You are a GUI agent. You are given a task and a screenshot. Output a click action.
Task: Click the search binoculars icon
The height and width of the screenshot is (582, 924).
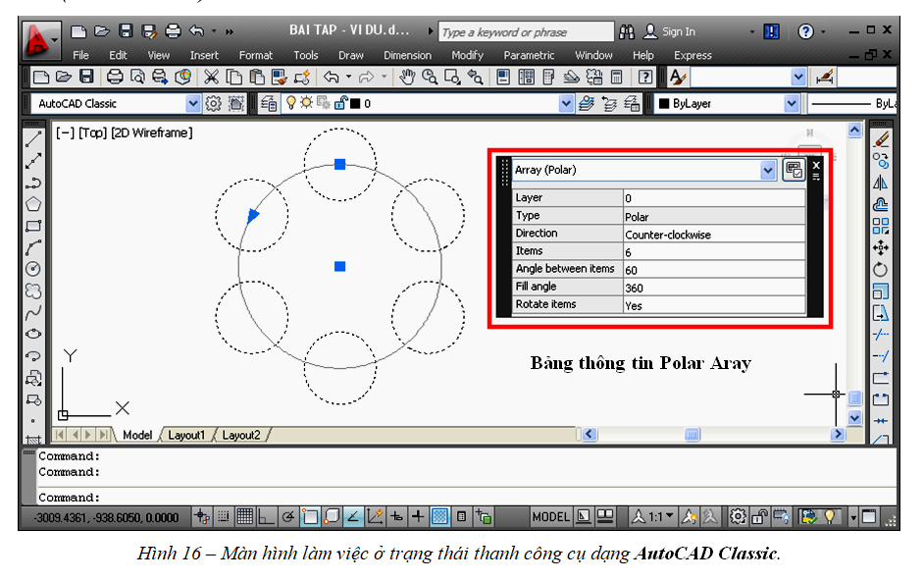[x=627, y=31]
